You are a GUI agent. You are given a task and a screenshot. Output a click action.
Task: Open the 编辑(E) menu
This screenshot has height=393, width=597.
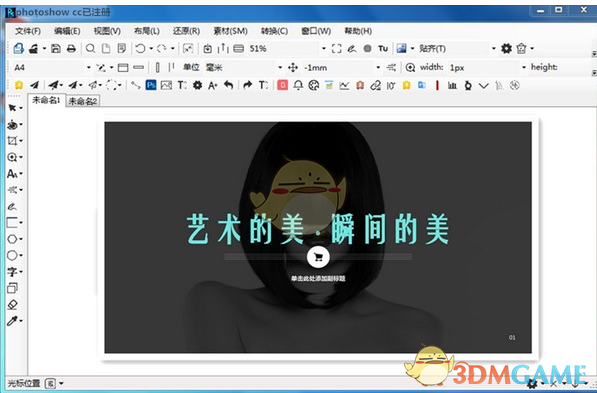click(x=67, y=31)
